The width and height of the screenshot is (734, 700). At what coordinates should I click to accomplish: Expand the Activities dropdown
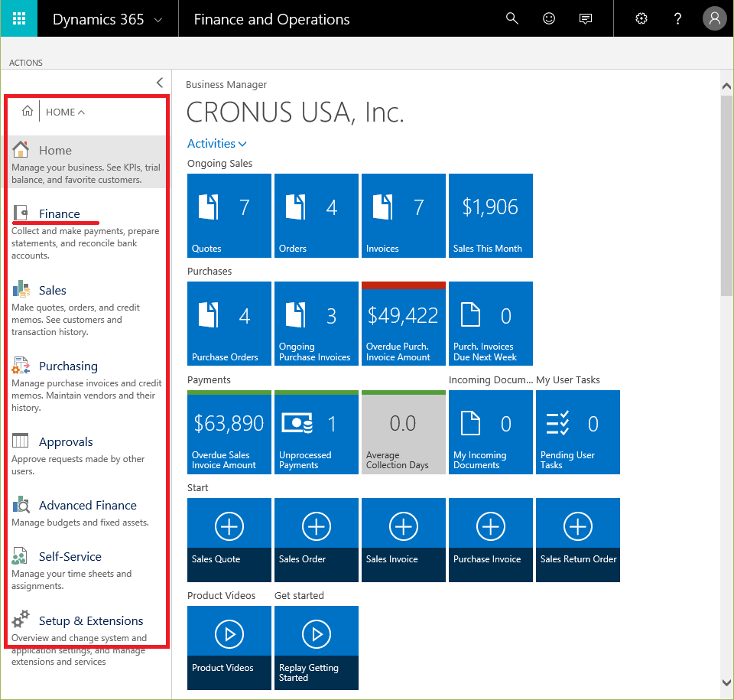(216, 143)
